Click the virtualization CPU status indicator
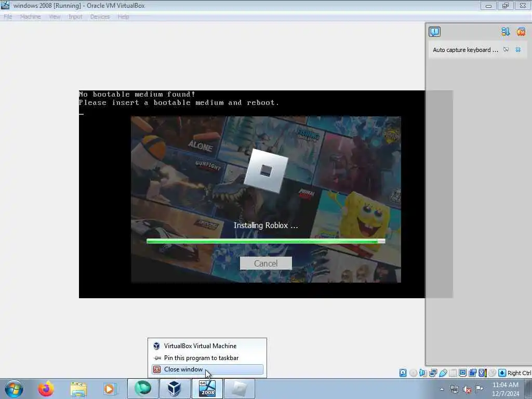The height and width of the screenshot is (399, 532). pyautogui.click(x=482, y=373)
